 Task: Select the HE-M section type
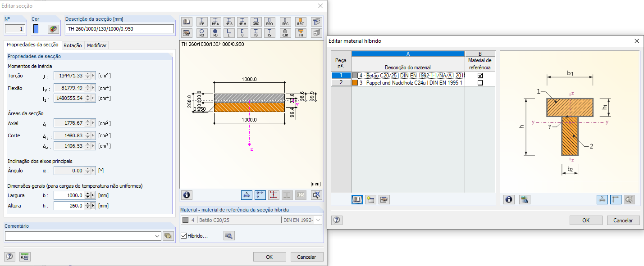point(242,22)
